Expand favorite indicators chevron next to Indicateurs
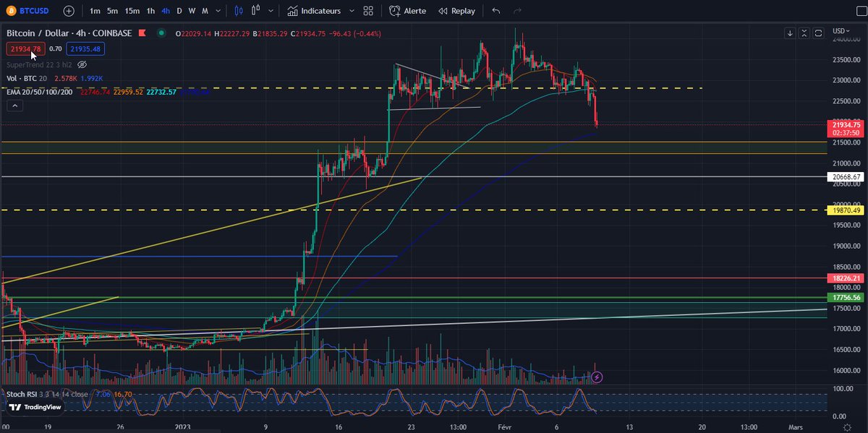868x433 pixels. [351, 11]
